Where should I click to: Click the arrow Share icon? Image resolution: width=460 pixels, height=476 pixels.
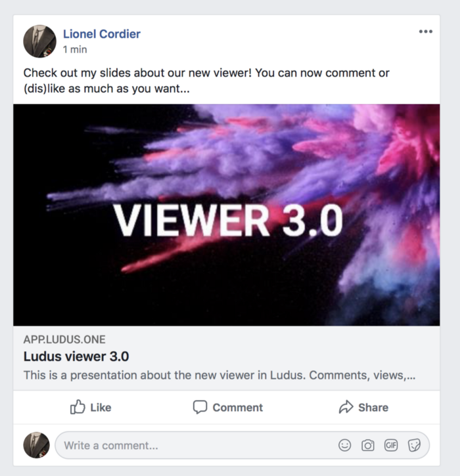[346, 407]
